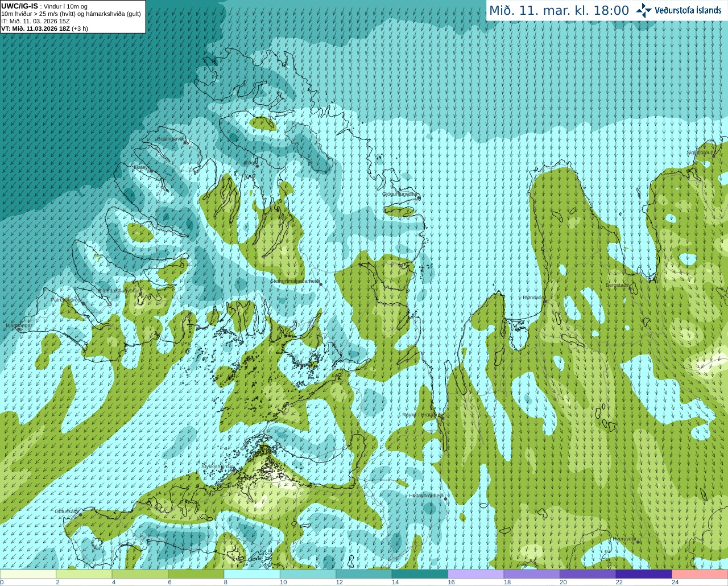Image resolution: width=728 pixels, height=586 pixels.
Task: Select the 10–12 m/s light teal legend swatch
Action: point(308,574)
